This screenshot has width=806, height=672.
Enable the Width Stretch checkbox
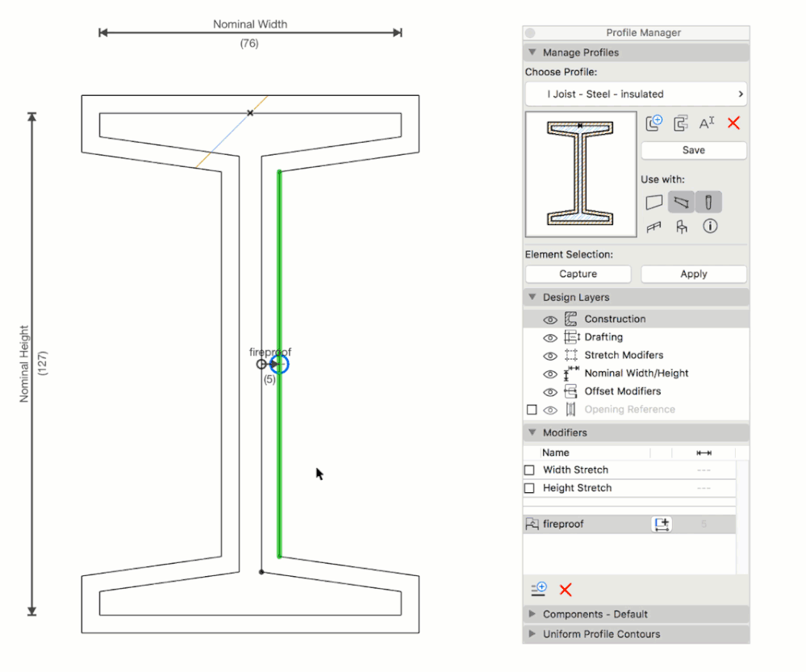(529, 470)
